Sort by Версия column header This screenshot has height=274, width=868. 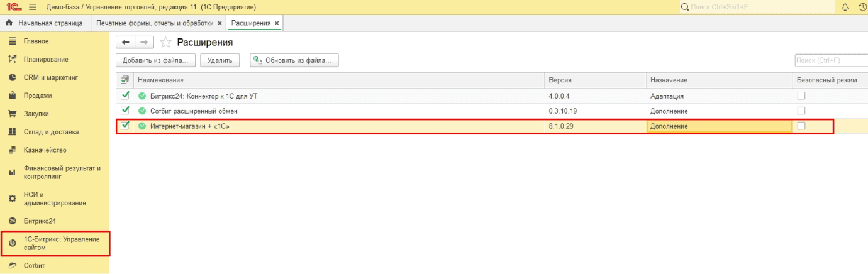[x=596, y=80]
